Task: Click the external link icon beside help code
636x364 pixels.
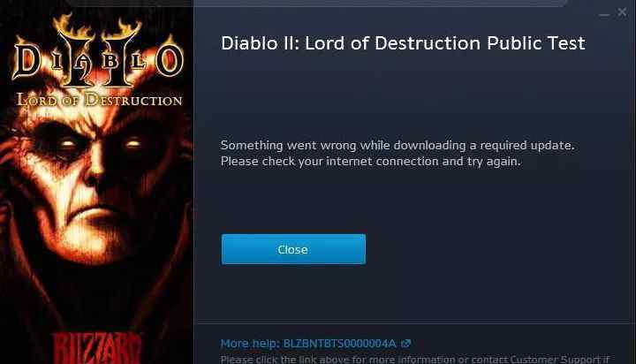Action: (405, 344)
